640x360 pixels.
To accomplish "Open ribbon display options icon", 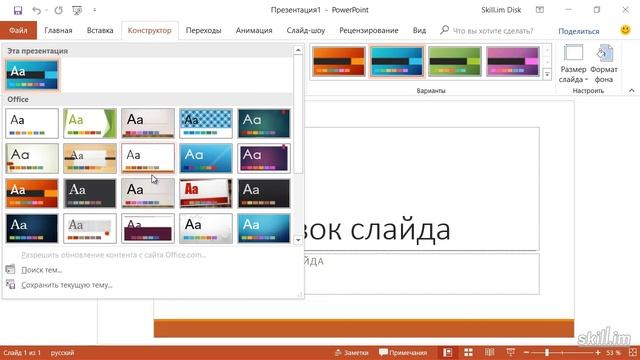I will coord(540,10).
